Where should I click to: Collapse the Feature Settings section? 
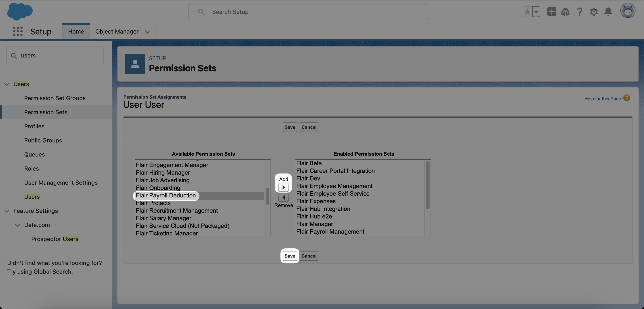click(x=7, y=211)
